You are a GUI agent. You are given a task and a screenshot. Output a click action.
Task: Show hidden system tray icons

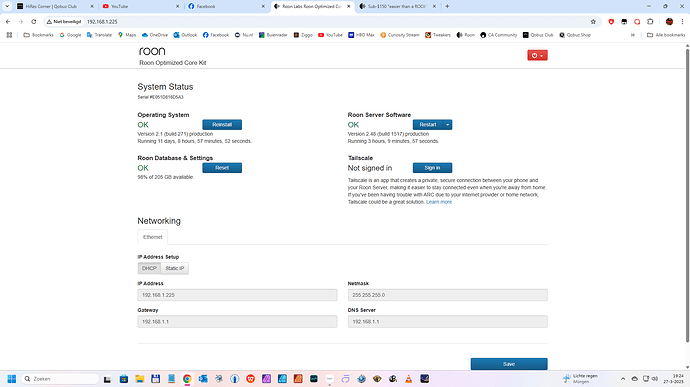coord(623,379)
